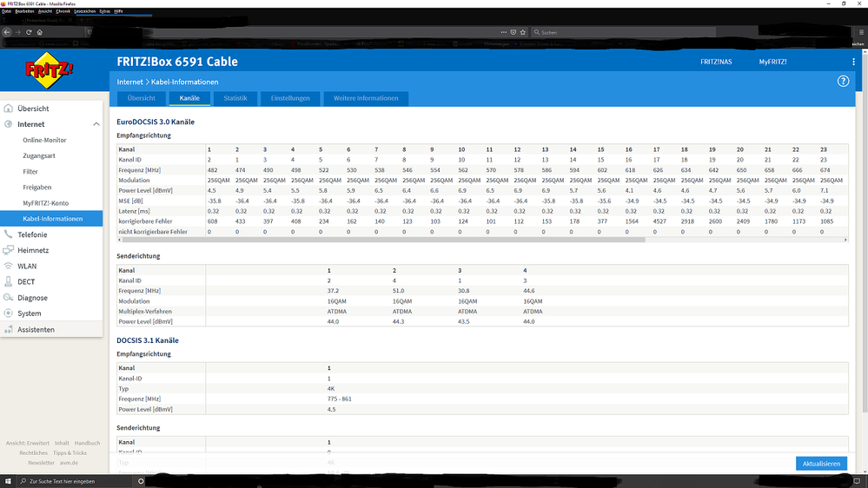Screen dimensions: 868x488
Task: Open MyFRITZ! link in header
Action: [772, 62]
